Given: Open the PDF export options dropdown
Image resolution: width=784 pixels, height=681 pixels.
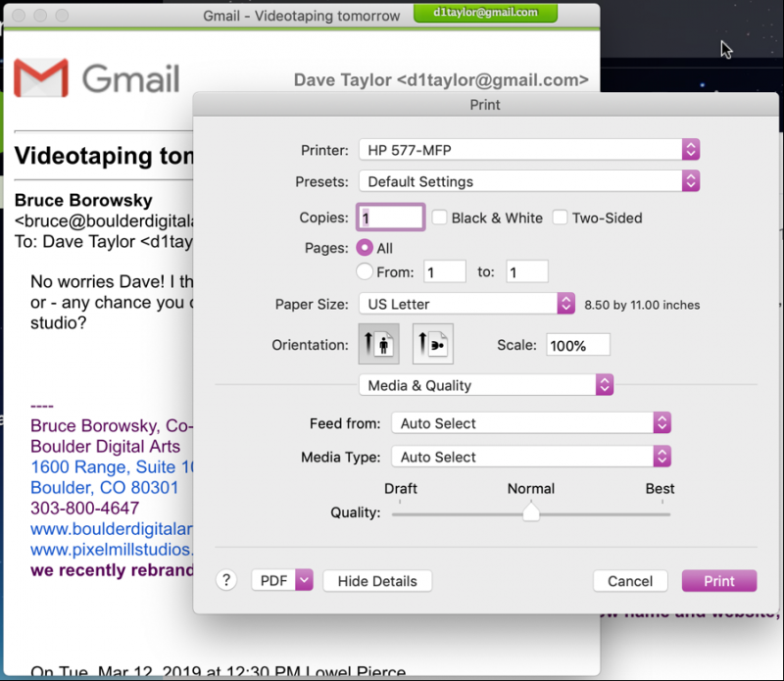Looking at the screenshot, I should pos(281,580).
